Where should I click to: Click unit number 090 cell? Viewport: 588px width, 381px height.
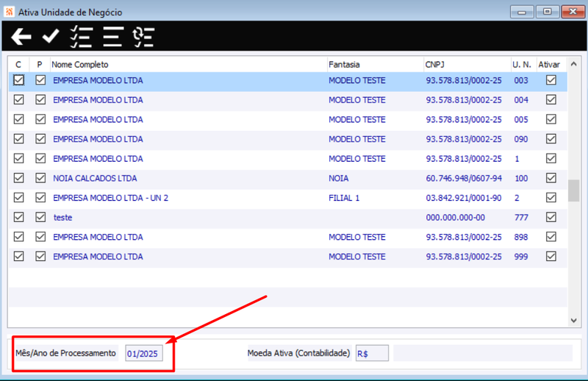tap(521, 139)
